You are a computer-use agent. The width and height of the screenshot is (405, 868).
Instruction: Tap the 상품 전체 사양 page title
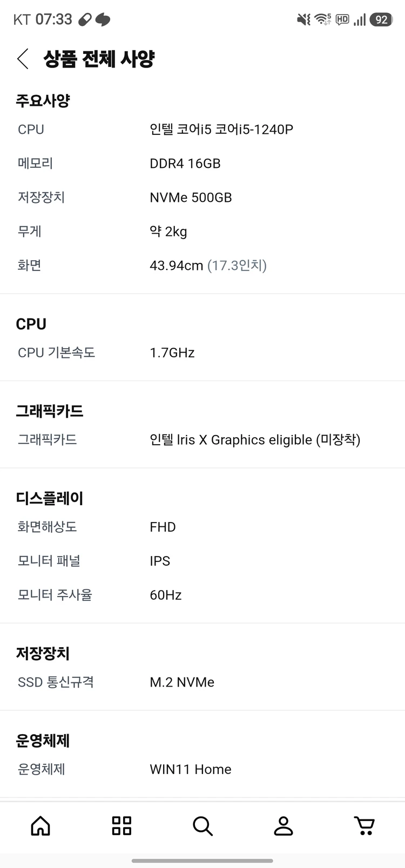point(99,59)
